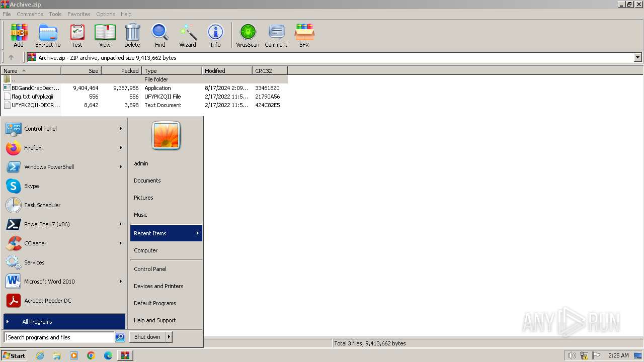Select flag.txt.ufypkzqii file
Viewport: 644px width, 362px height.
(x=144, y=97)
